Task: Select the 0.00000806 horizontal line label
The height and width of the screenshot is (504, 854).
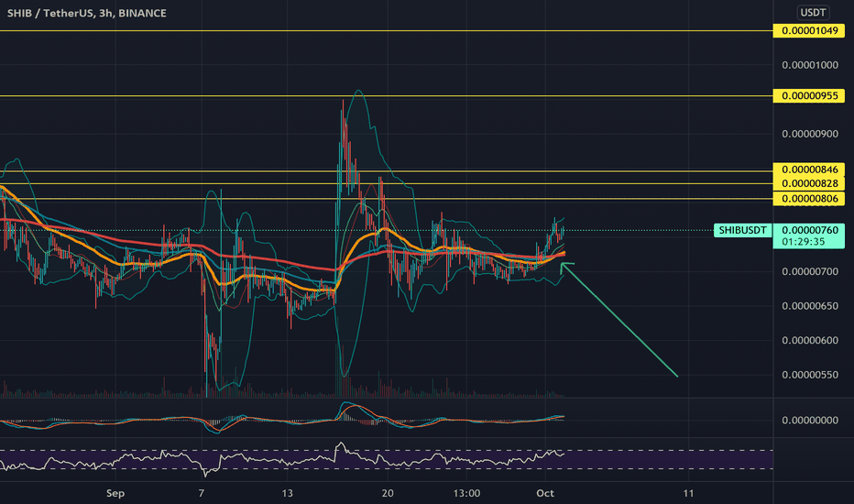Action: click(809, 199)
